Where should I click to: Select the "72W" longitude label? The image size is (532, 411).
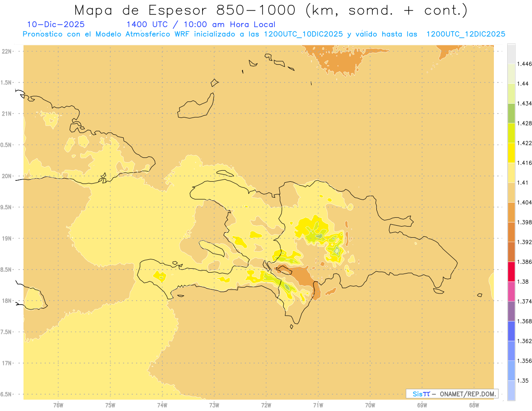(x=266, y=405)
